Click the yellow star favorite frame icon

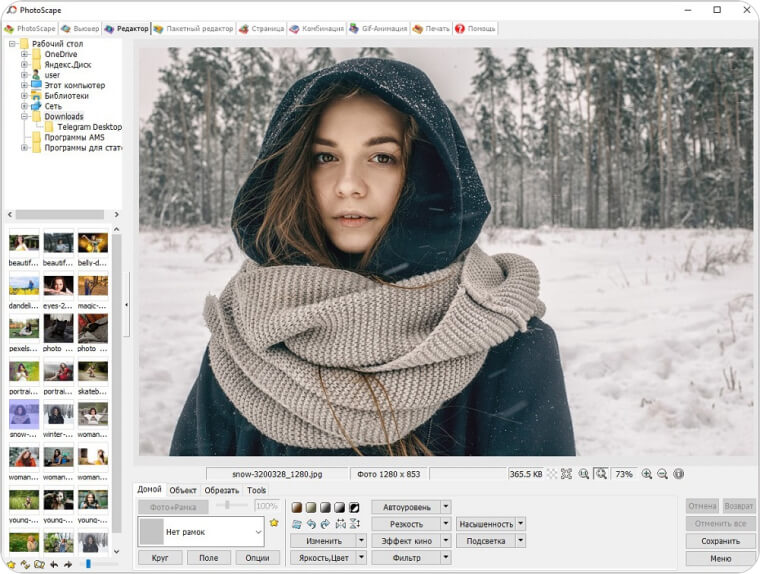click(x=274, y=523)
